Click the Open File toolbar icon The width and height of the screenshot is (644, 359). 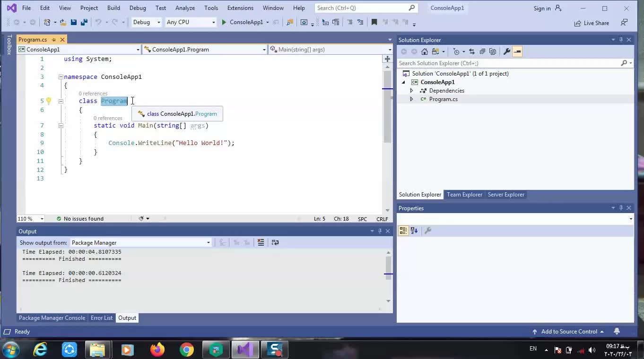click(63, 22)
